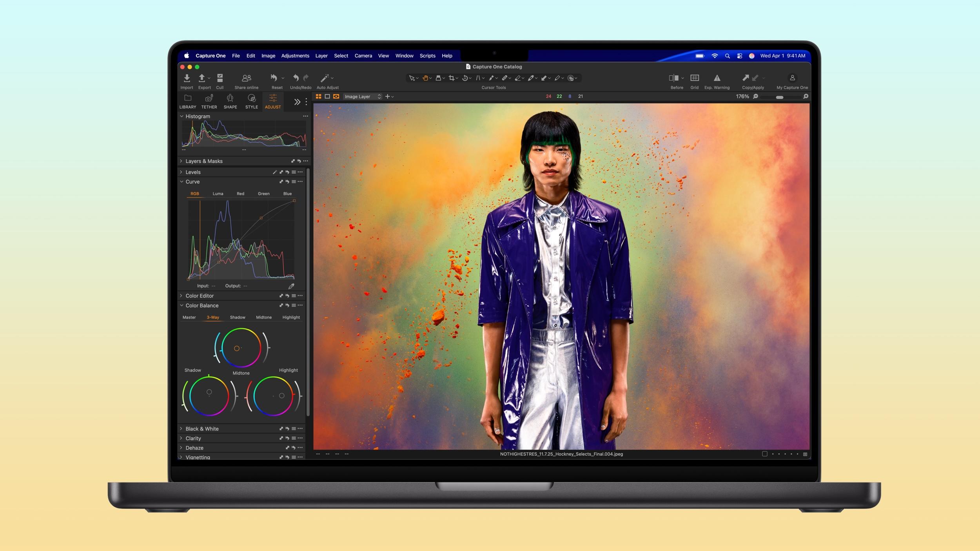This screenshot has height=551, width=980.
Task: Switch to the STYLE tool tab
Action: click(252, 101)
